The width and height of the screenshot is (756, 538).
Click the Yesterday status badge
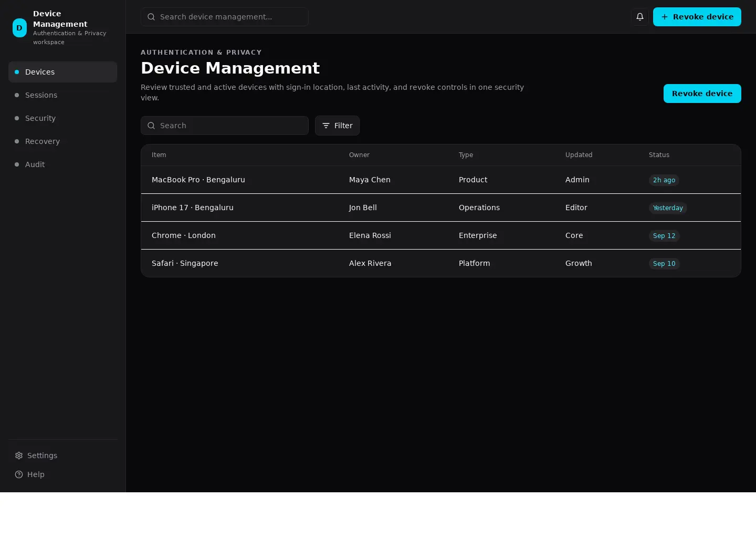pos(668,208)
